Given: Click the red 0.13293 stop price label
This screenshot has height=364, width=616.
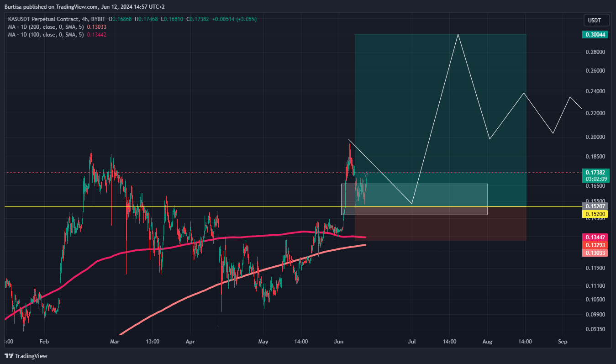Looking at the screenshot, I should tap(595, 245).
